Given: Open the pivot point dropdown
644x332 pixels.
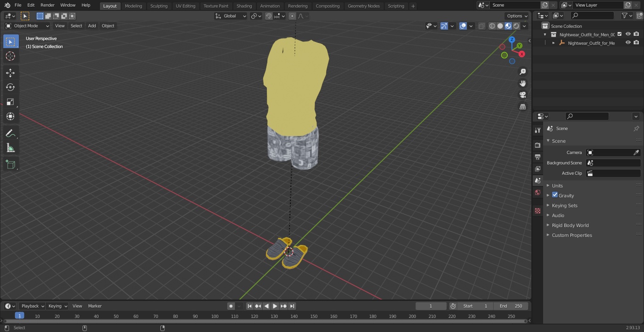Looking at the screenshot, I should (256, 16).
